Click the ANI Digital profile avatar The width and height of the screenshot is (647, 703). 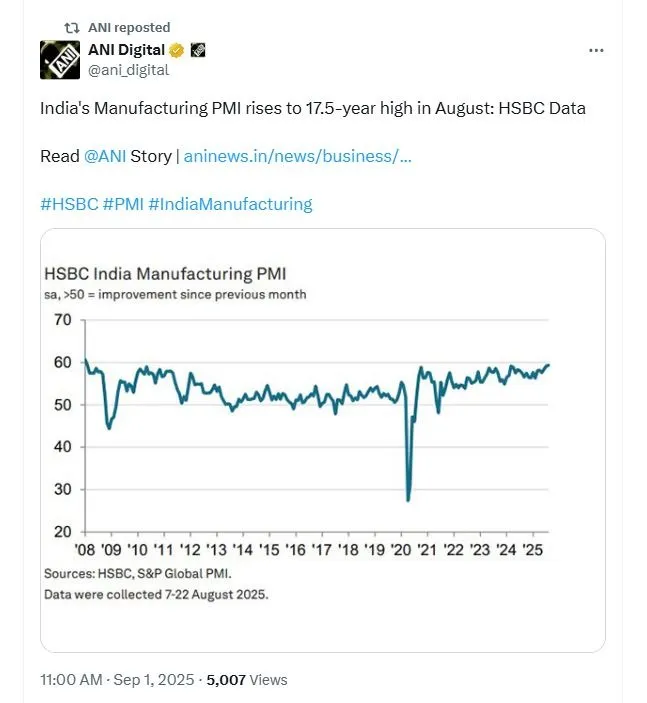[60, 60]
